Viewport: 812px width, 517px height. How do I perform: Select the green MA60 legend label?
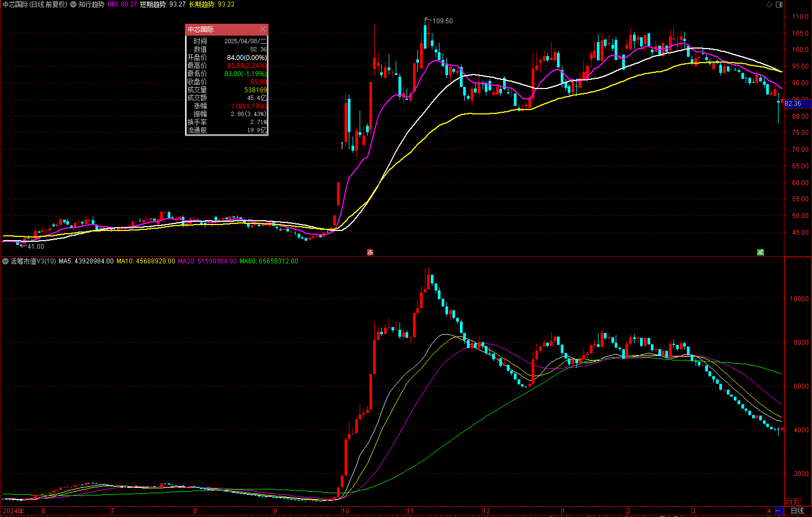pyautogui.click(x=269, y=261)
